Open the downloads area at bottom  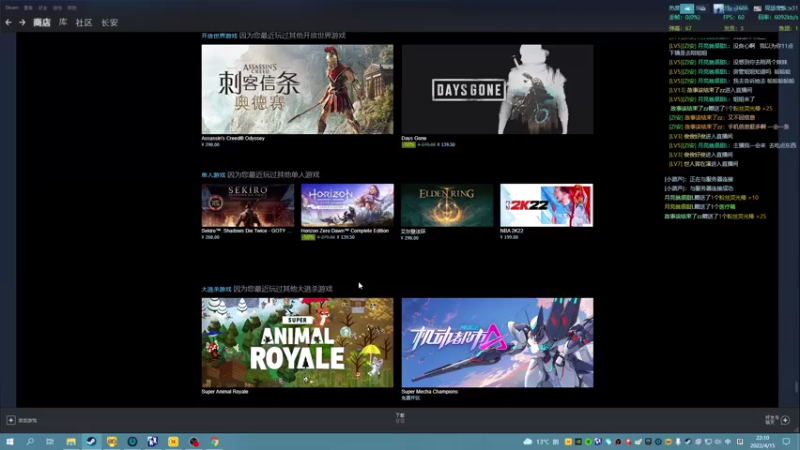pos(400,418)
